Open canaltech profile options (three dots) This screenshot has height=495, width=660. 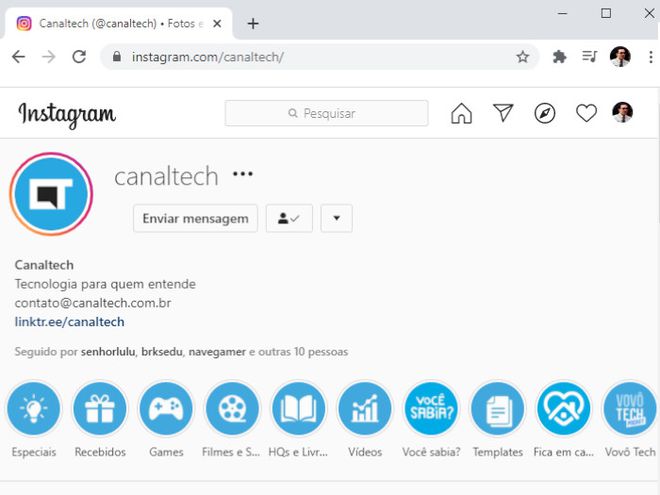coord(243,174)
